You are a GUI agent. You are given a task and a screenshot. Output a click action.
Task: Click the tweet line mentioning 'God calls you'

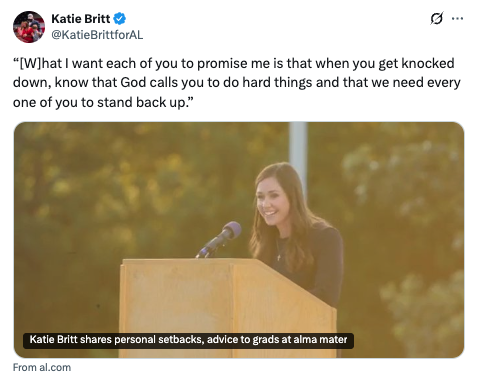point(237,83)
